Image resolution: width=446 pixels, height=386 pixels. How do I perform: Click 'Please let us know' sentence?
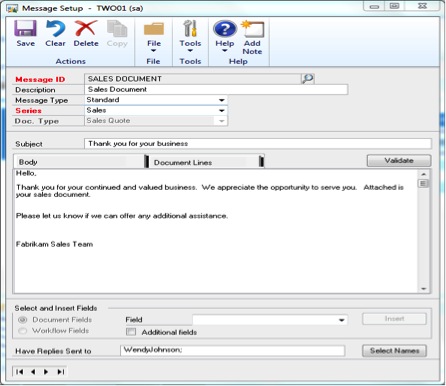pos(122,216)
